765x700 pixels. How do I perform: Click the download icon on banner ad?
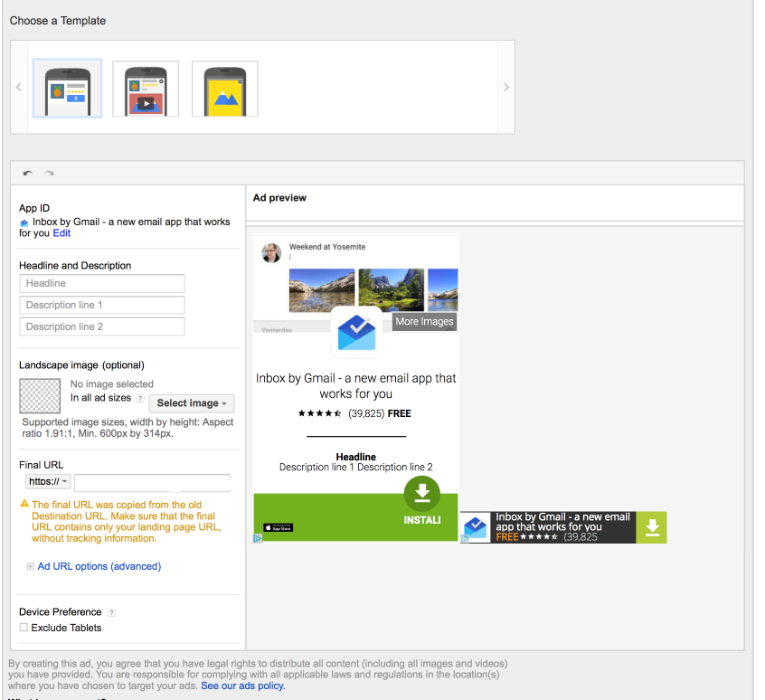(x=651, y=527)
